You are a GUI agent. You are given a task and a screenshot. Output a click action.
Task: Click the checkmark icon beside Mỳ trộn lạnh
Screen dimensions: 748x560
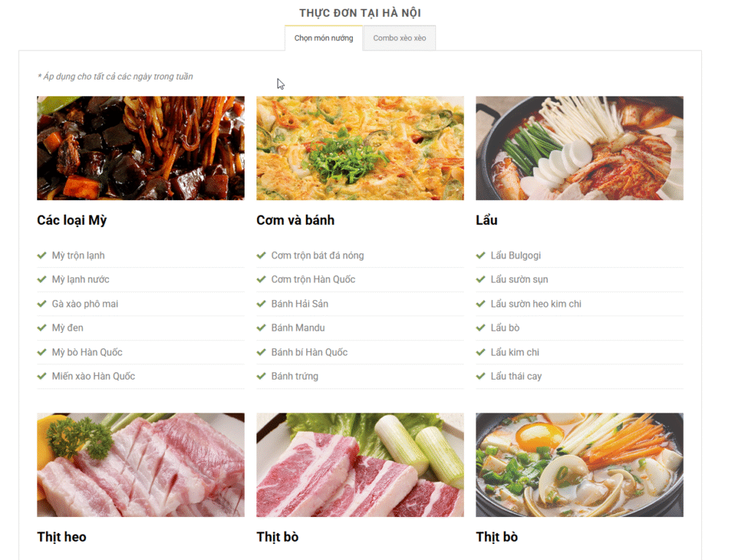coord(42,256)
